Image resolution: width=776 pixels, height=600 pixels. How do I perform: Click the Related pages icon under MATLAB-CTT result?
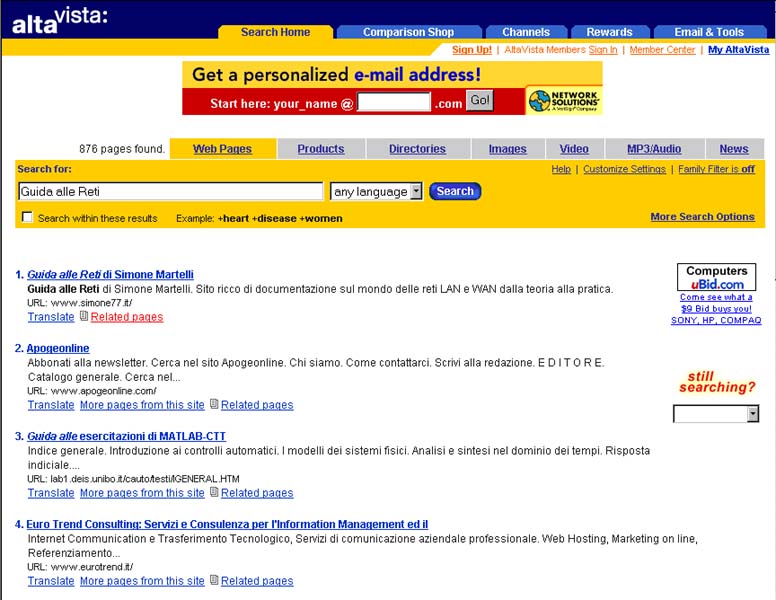(x=214, y=493)
